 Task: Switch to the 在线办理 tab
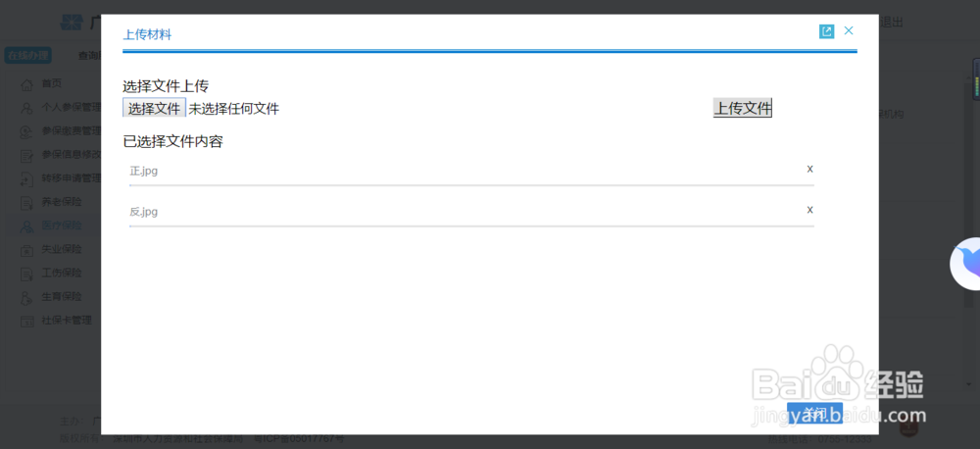tap(27, 55)
